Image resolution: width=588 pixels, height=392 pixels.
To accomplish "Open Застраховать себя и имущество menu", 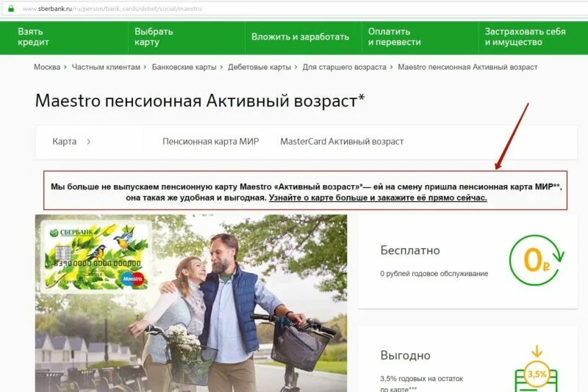I will (x=525, y=37).
